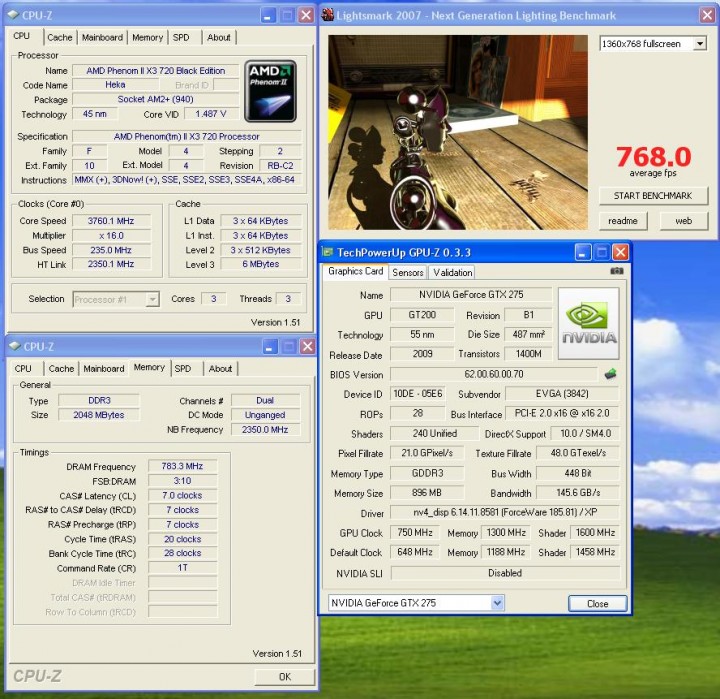Click the GPU-Z title bar app icon
Viewport: 720px width, 699px height.
click(x=327, y=252)
